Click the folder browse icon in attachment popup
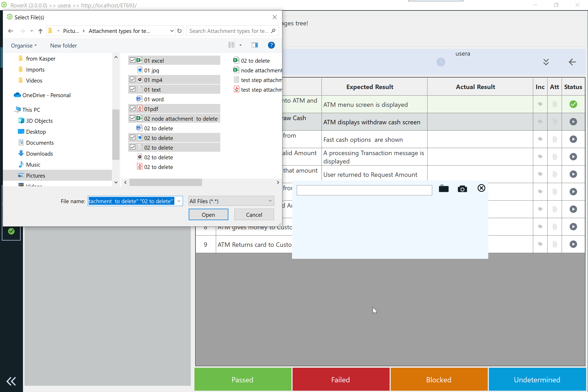 (x=444, y=189)
